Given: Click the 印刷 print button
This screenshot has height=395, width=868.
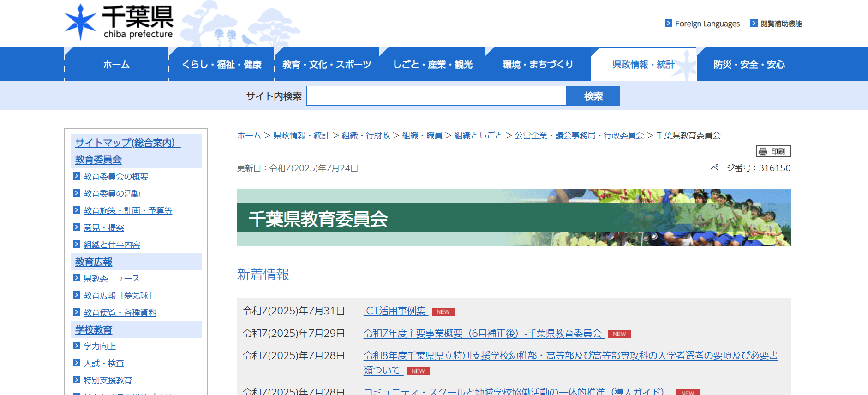Looking at the screenshot, I should pyautogui.click(x=773, y=151).
